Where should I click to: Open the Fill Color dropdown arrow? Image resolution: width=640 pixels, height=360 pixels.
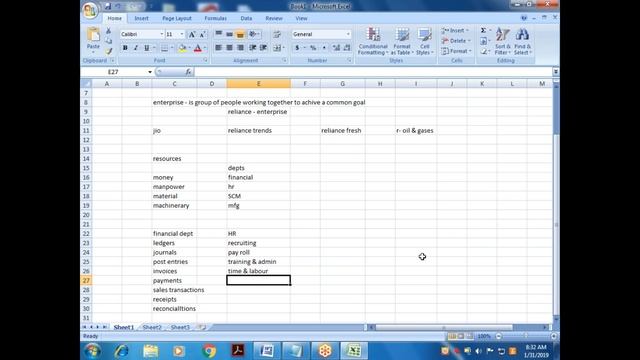tap(189, 48)
